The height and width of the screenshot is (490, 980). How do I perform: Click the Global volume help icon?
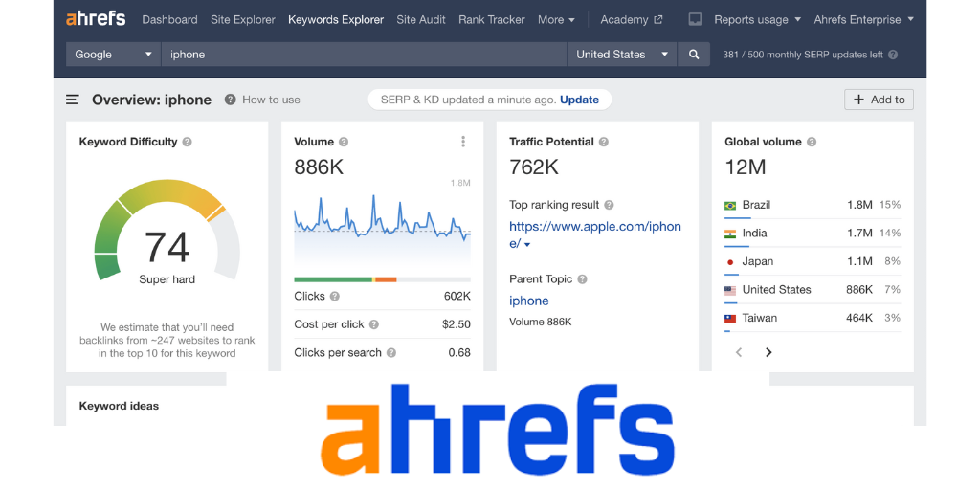click(x=812, y=142)
